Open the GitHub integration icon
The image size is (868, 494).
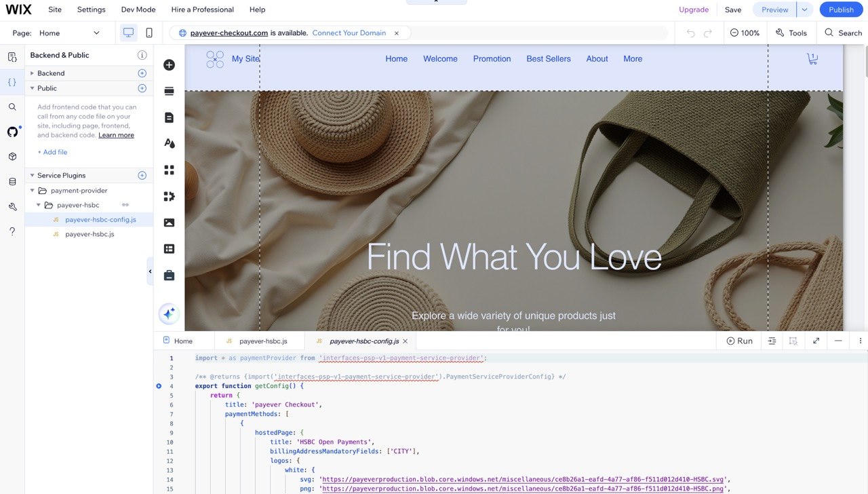point(12,132)
